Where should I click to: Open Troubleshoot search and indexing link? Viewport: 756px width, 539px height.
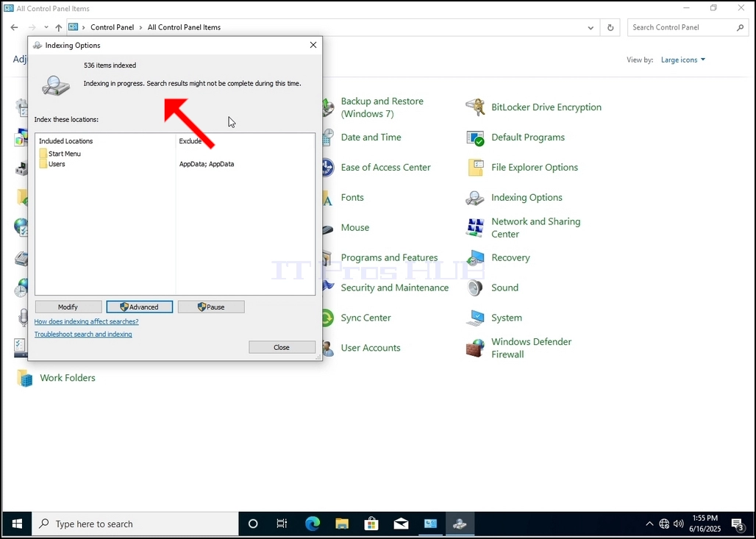(x=83, y=334)
